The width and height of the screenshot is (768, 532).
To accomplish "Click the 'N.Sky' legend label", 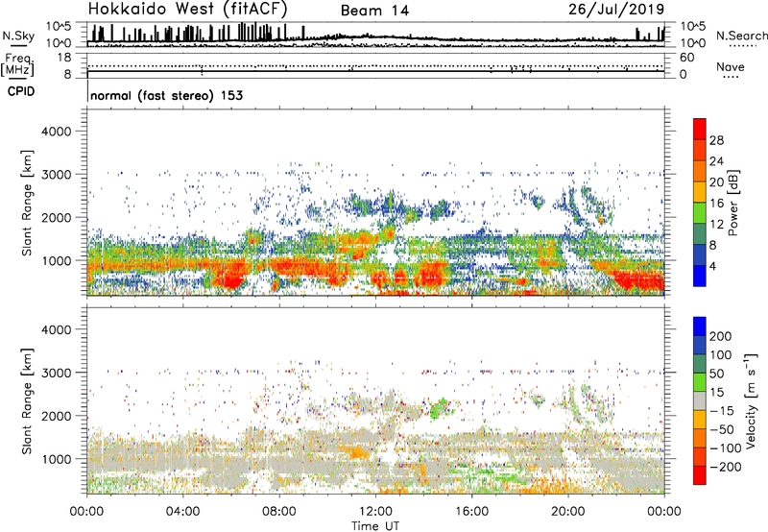I will 18,36.
